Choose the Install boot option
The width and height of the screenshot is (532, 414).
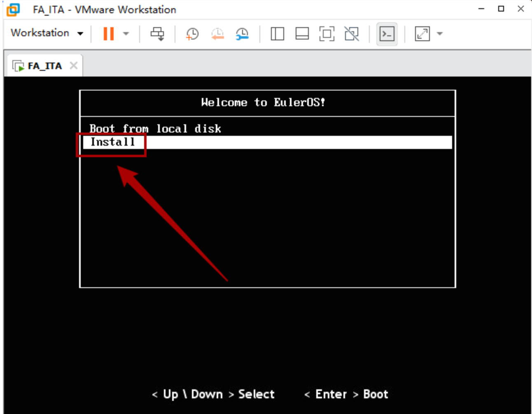[x=268, y=142]
